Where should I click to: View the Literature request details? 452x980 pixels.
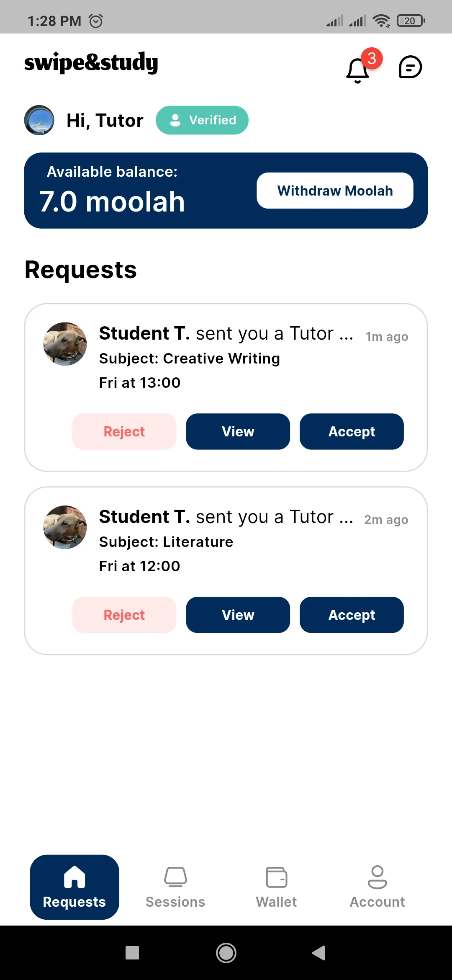coord(238,615)
